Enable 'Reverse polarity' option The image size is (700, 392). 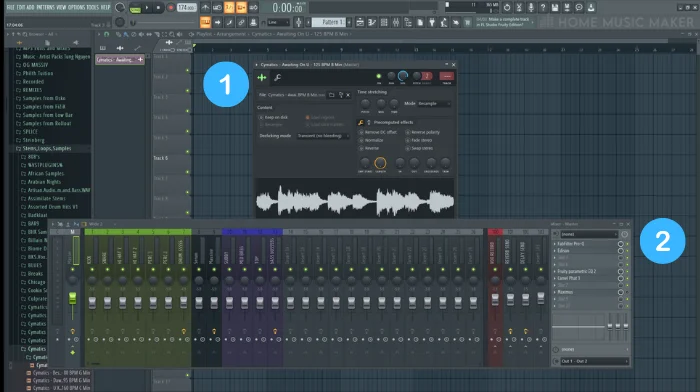[x=423, y=133]
